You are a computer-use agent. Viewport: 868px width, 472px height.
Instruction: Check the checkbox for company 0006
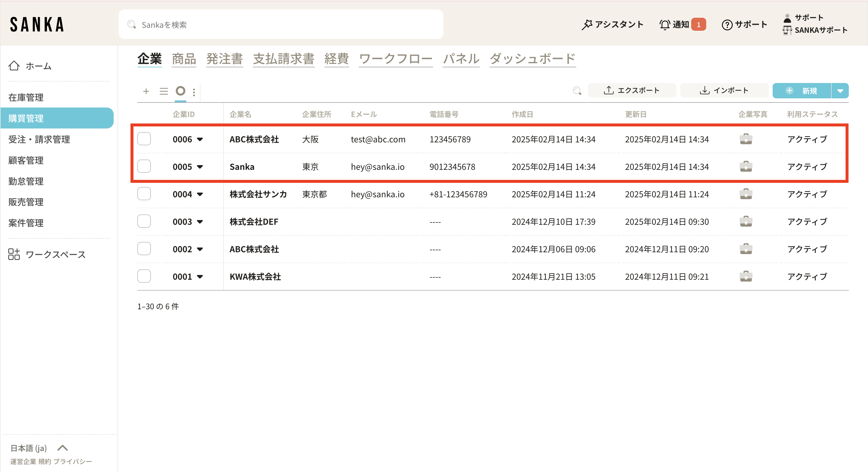144,139
